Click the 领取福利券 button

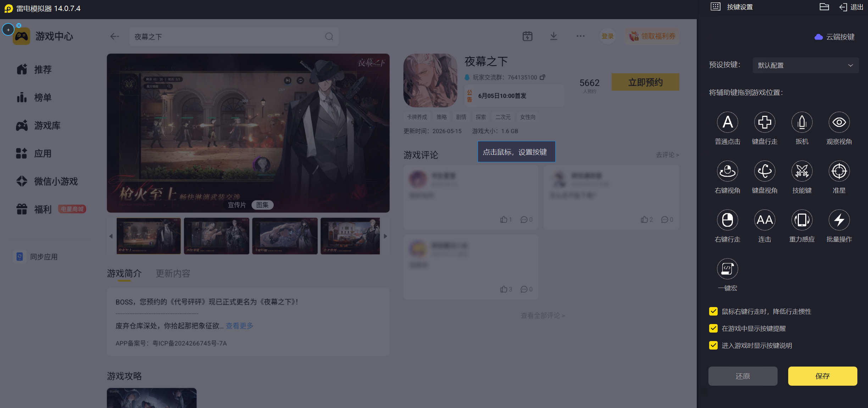point(652,36)
